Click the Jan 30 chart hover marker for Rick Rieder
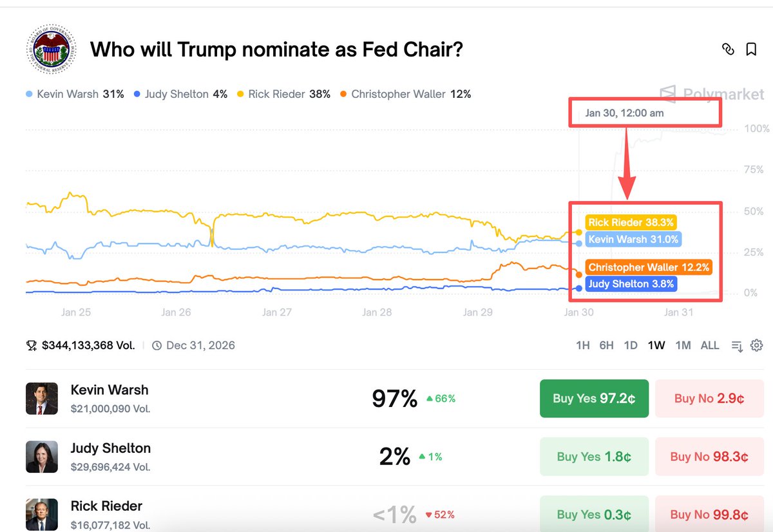This screenshot has height=532, width=773. click(578, 232)
